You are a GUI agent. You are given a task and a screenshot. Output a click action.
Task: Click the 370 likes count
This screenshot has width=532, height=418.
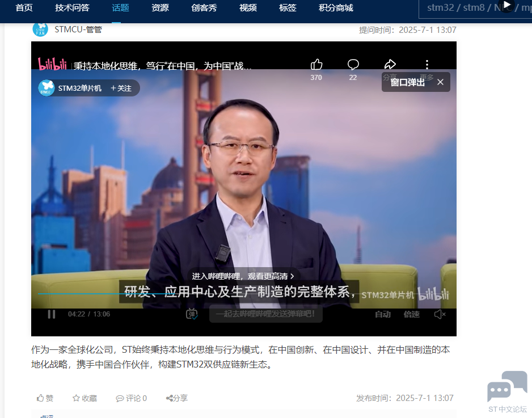point(316,77)
